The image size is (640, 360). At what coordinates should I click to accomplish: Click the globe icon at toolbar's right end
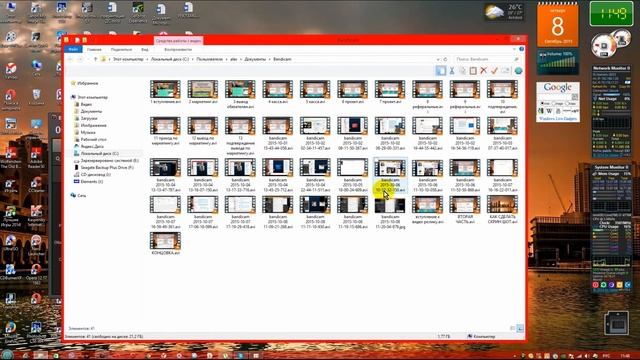(518, 71)
